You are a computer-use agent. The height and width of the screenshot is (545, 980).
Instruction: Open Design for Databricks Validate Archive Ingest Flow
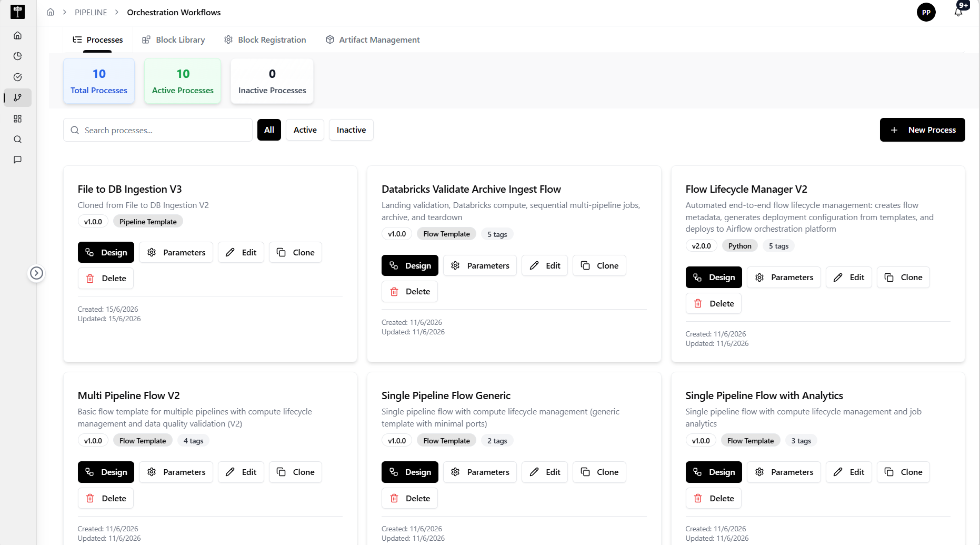[x=409, y=265]
